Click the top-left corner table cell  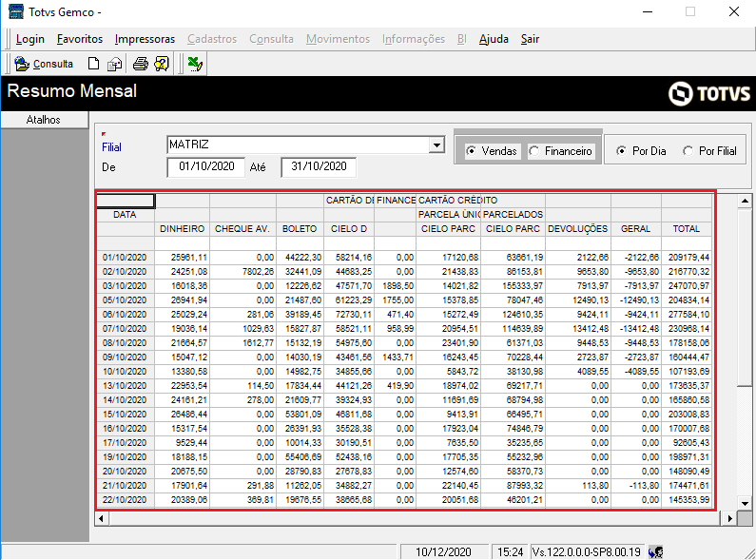point(126,201)
